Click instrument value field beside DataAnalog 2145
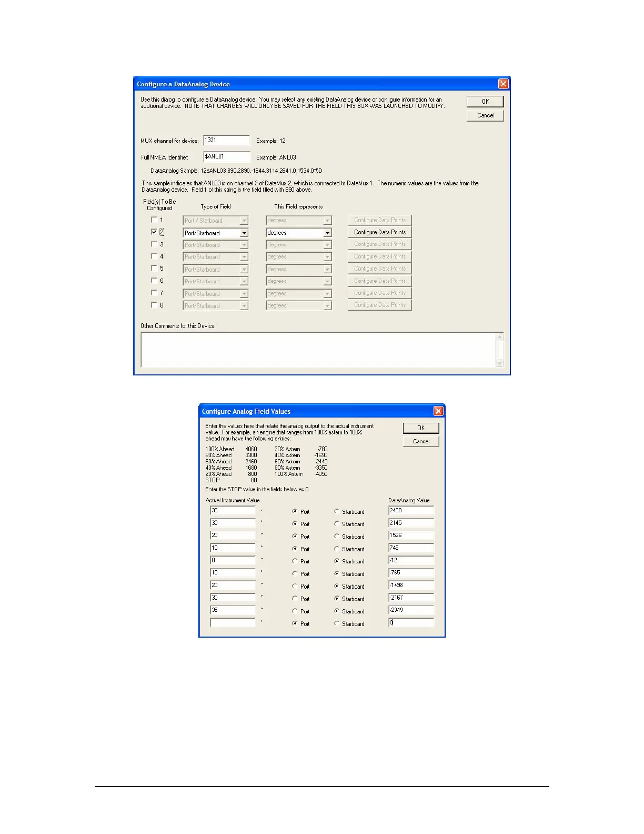The width and height of the screenshot is (644, 834). click(x=233, y=523)
